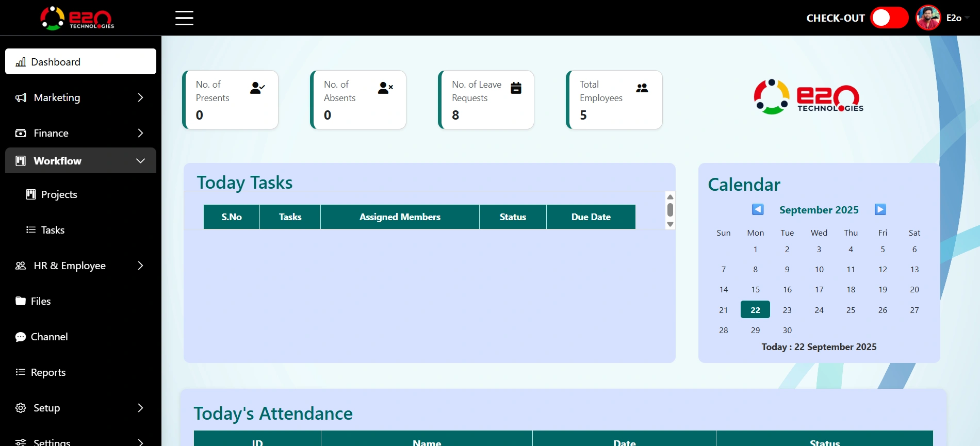Go to previous month in calendar
This screenshot has height=446, width=980.
click(x=758, y=209)
